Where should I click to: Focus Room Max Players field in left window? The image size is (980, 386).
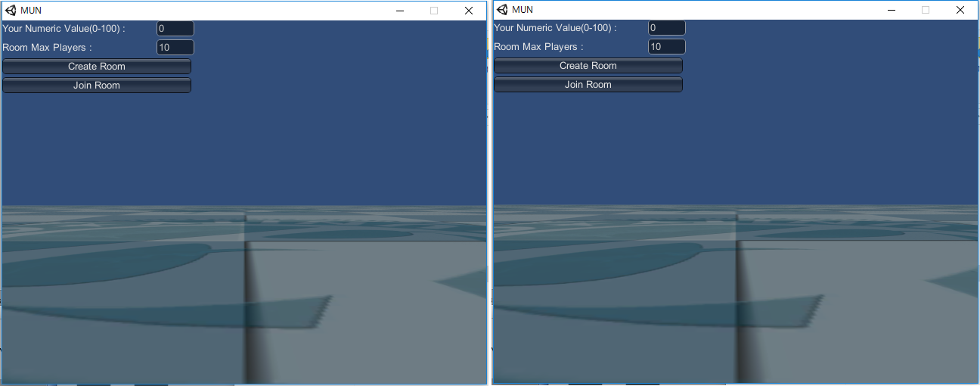[175, 47]
